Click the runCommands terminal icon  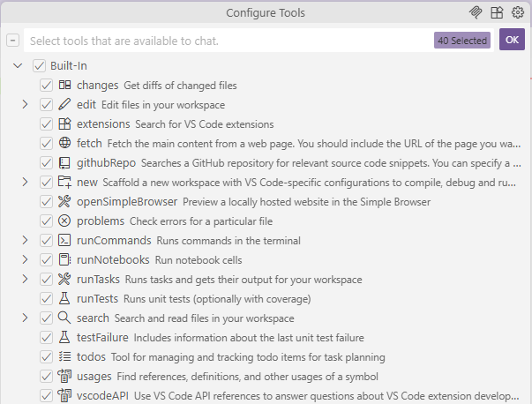[x=64, y=241]
